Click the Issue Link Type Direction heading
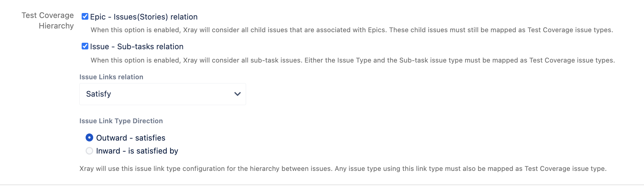The height and width of the screenshot is (187, 644). coord(121,121)
